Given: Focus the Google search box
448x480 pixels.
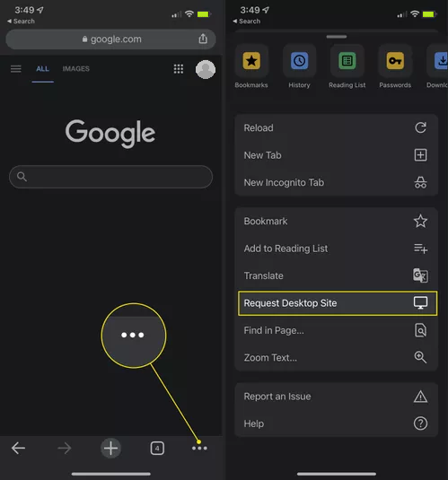Looking at the screenshot, I should coord(111,177).
